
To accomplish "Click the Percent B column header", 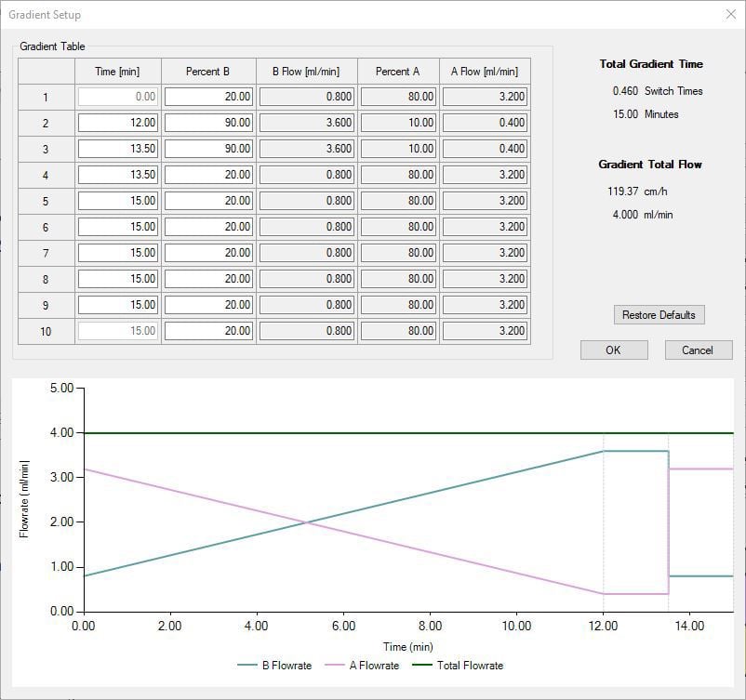I will (208, 72).
